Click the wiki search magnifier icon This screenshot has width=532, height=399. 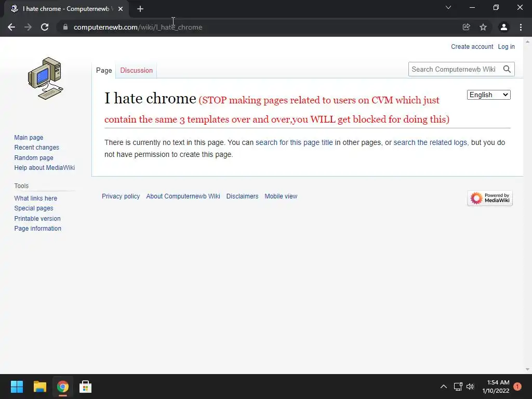[507, 69]
